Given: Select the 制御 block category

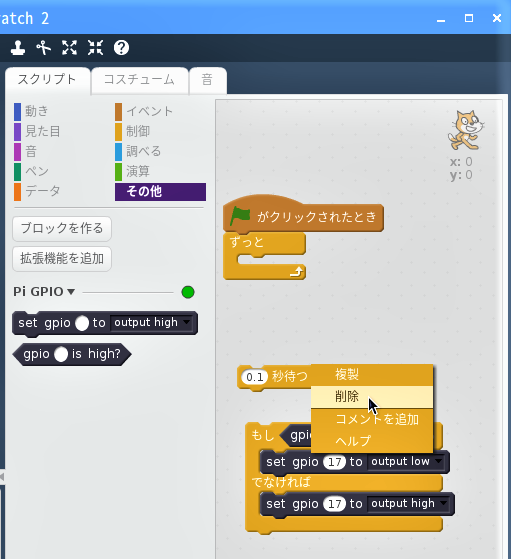Looking at the screenshot, I should (x=133, y=131).
